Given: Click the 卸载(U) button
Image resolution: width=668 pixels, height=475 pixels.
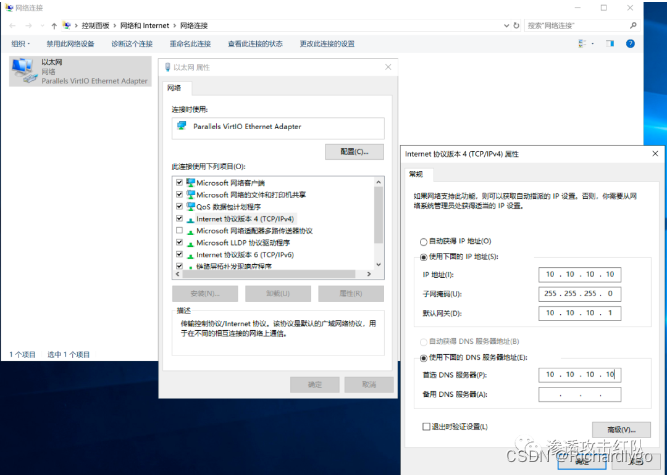Looking at the screenshot, I should pyautogui.click(x=278, y=294).
